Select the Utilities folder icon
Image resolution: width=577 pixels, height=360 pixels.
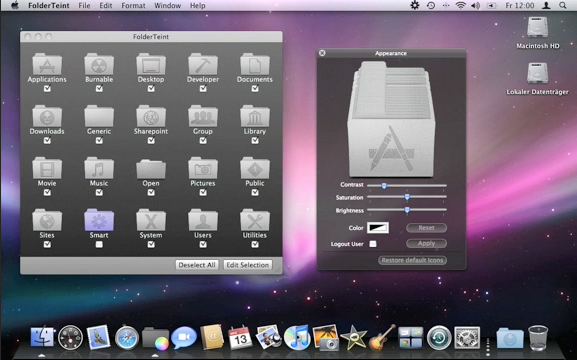255,220
